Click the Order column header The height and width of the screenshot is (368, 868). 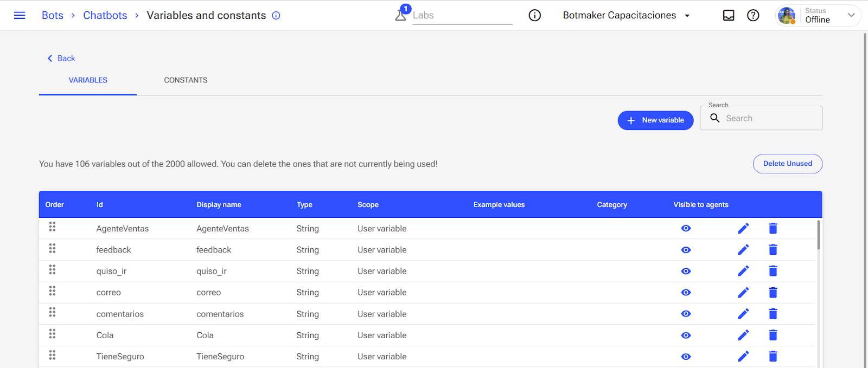[54, 204]
